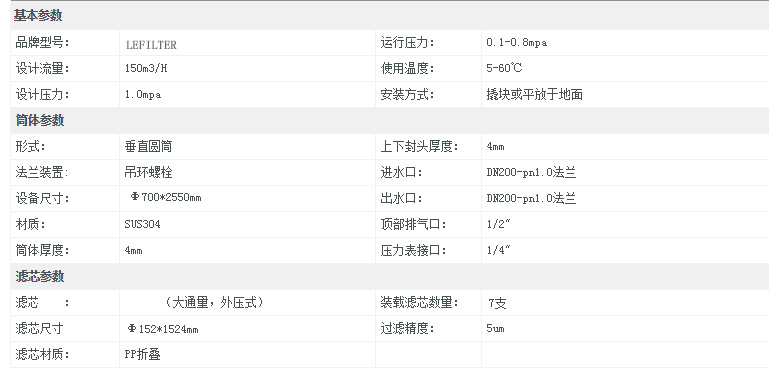Screen dimensions: 769x376
Task: Click the 撬块或平放于地面 installation text
Action: (534, 94)
